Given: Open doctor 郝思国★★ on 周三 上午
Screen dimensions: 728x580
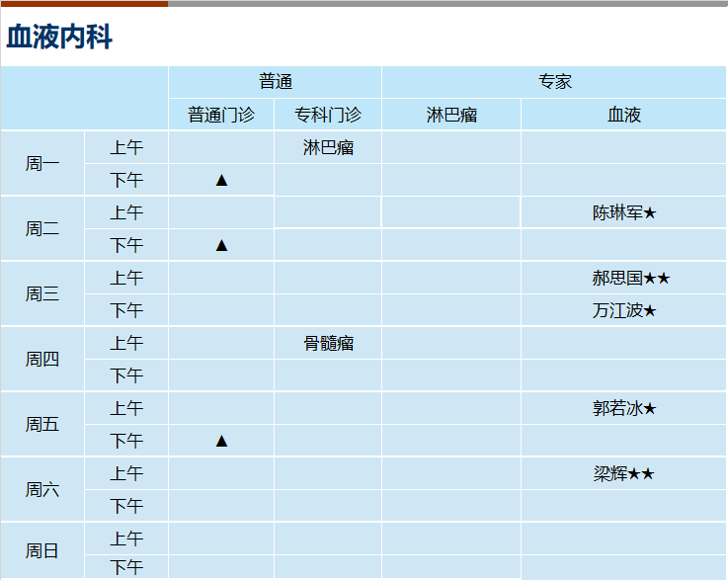Looking at the screenshot, I should [x=630, y=279].
